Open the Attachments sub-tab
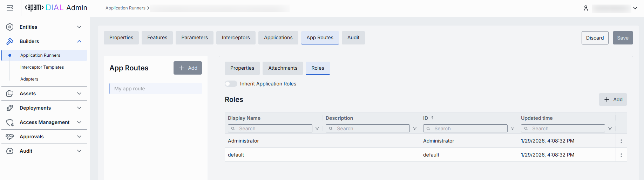The image size is (644, 180). tap(283, 68)
